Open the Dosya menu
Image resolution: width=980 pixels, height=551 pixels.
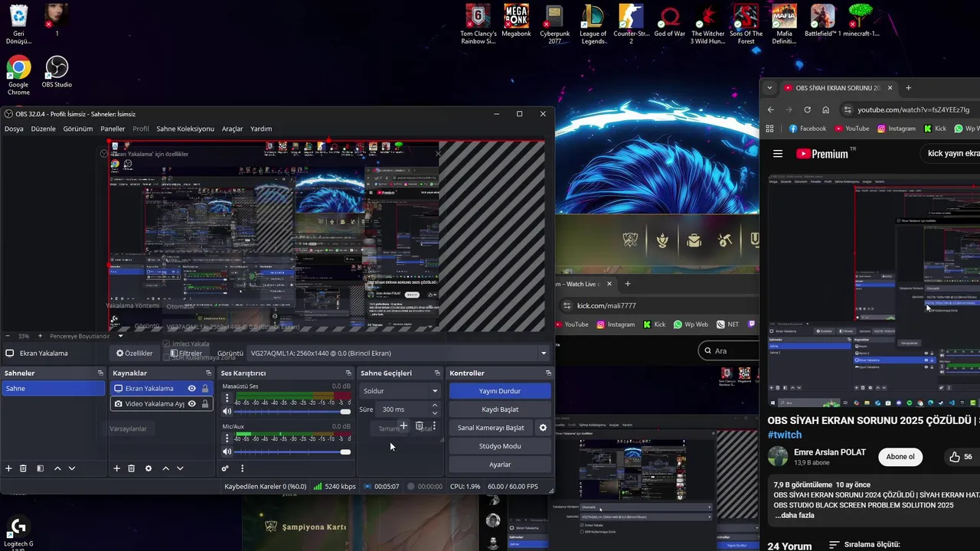14,129
